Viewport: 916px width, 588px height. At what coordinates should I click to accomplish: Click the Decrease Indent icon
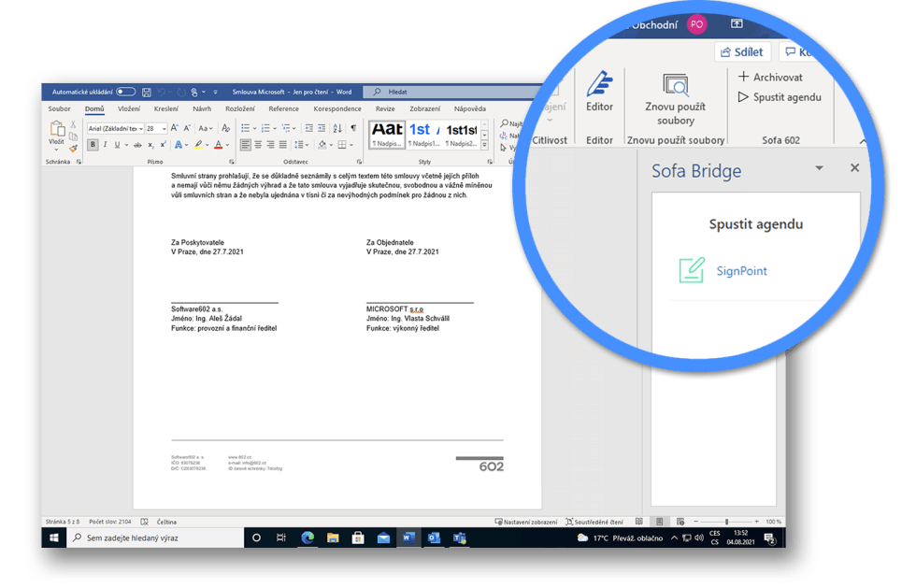(x=309, y=128)
